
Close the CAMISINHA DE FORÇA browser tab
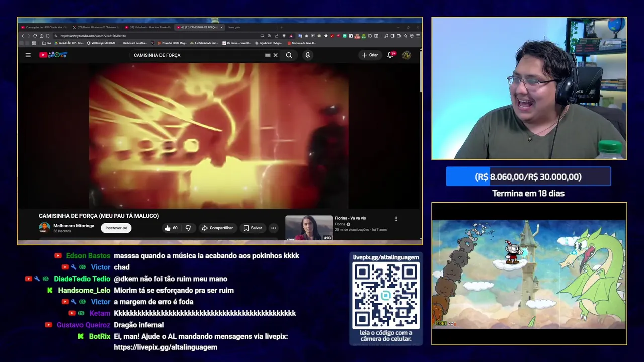pos(221,27)
